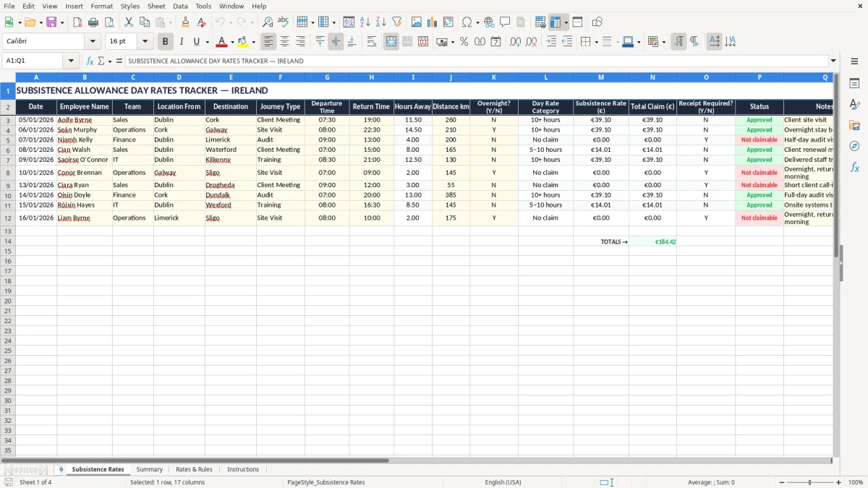Screen dimensions: 868x488
Task: Open the Format menu
Action: pyautogui.click(x=102, y=6)
